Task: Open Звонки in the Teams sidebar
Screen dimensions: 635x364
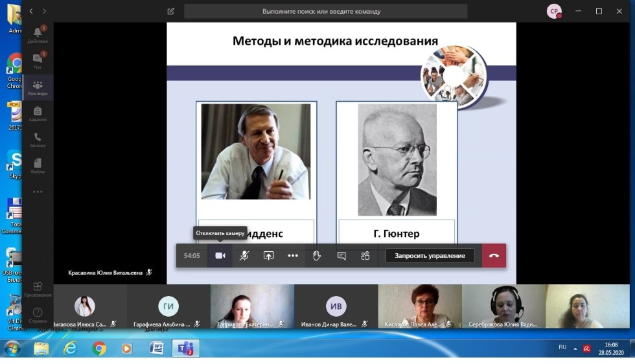Action: (38, 139)
